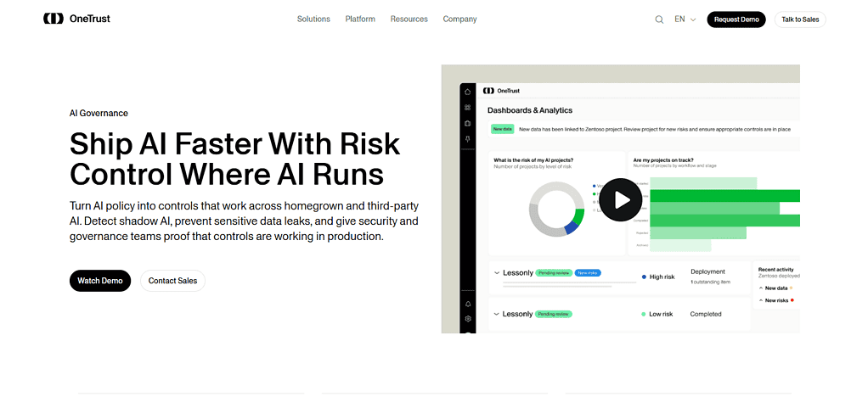Screen dimensions: 868x397
Task: Click the home icon in the dashboard preview sidebar
Action: click(468, 92)
